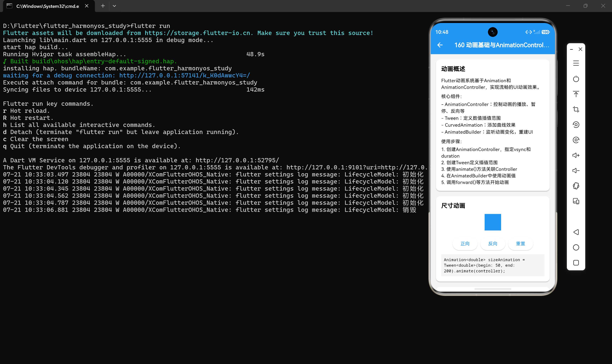The width and height of the screenshot is (612, 364).
Task: Click the '动画概述' card heading
Action: point(453,69)
